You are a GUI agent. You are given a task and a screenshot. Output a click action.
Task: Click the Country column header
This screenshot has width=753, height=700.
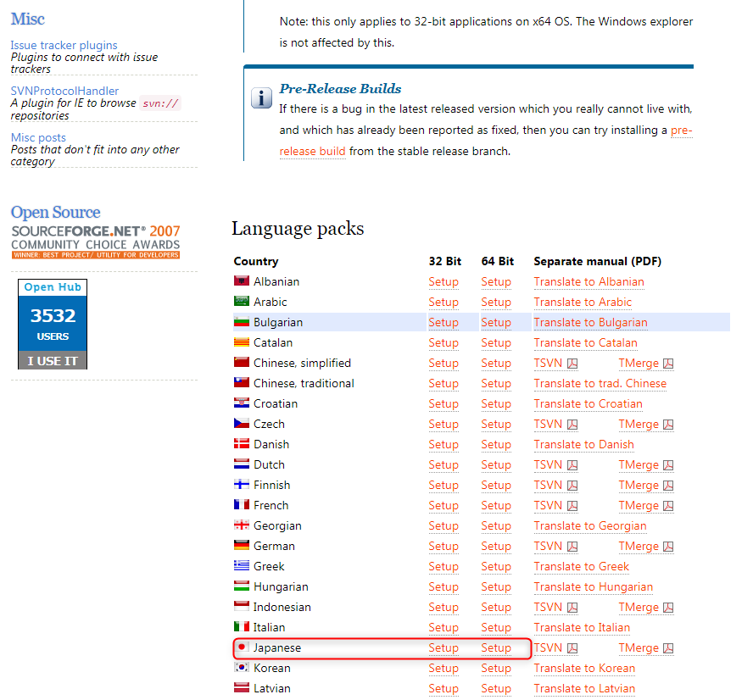(x=256, y=261)
